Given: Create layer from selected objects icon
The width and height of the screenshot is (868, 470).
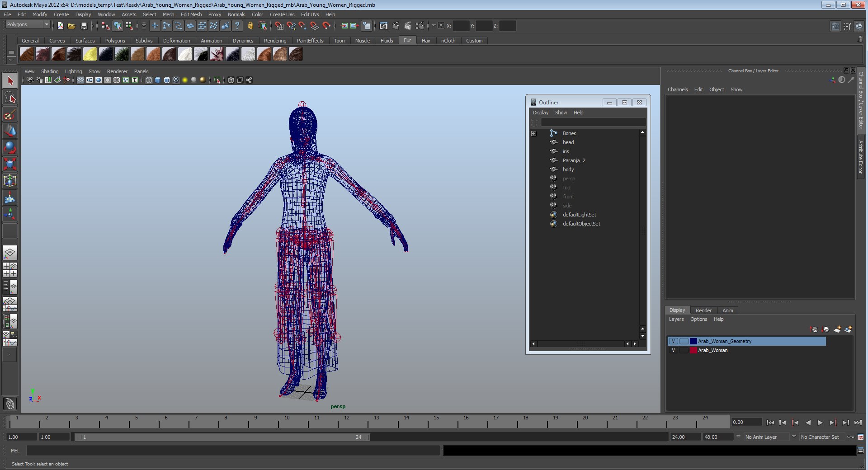Looking at the screenshot, I should point(848,329).
